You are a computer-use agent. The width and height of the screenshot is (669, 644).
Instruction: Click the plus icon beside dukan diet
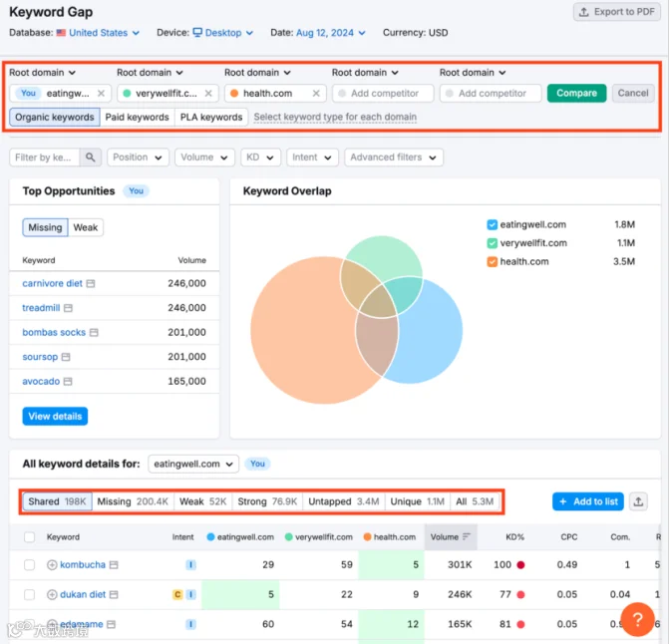click(x=52, y=594)
